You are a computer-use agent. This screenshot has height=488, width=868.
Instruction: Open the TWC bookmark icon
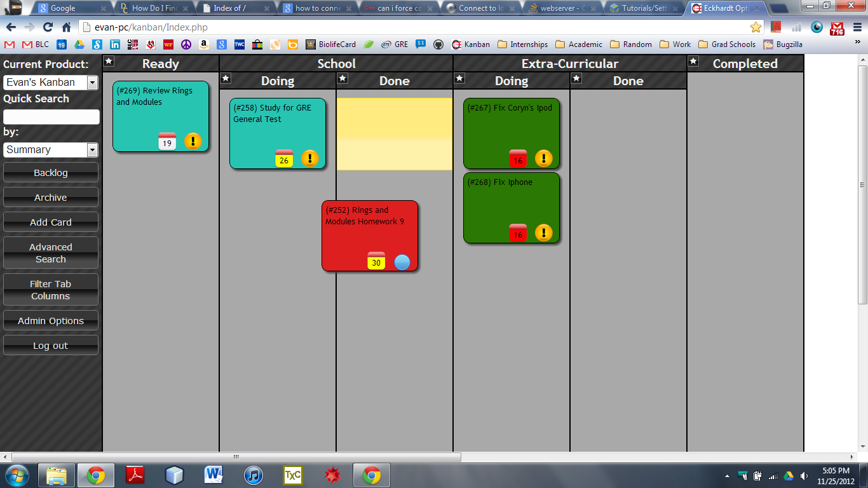point(240,44)
